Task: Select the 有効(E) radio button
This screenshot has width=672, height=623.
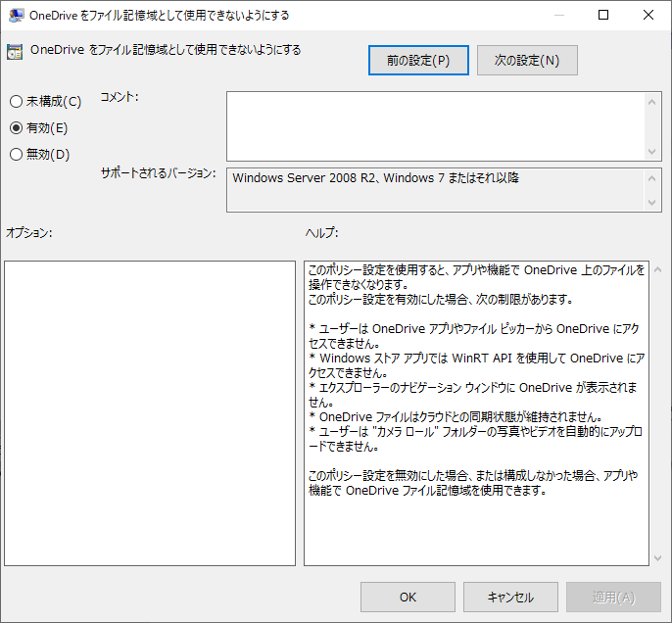Action: point(16,127)
